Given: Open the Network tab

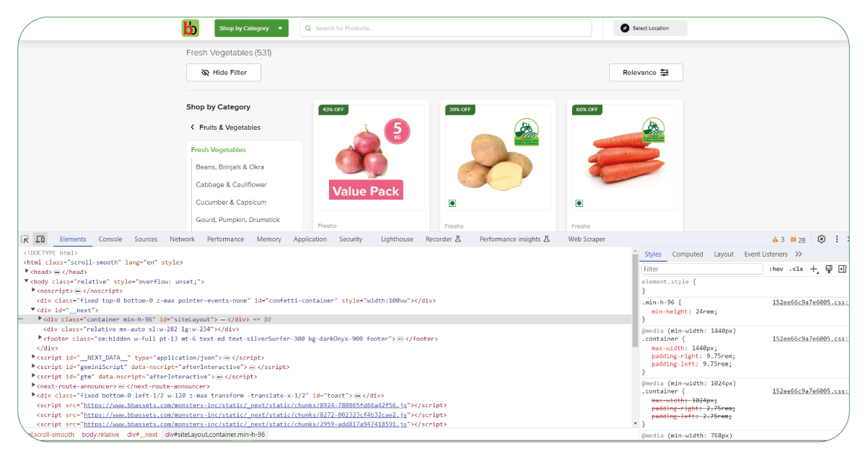Looking at the screenshot, I should [x=183, y=239].
